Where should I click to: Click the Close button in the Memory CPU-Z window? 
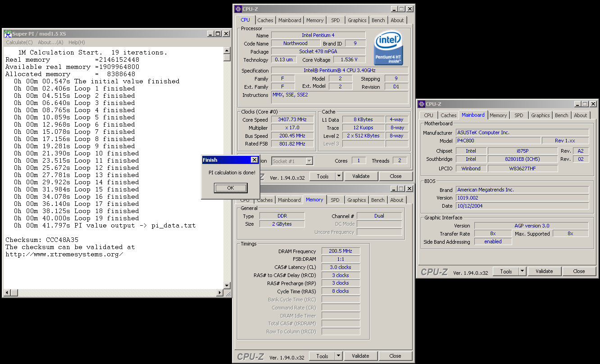point(395,356)
